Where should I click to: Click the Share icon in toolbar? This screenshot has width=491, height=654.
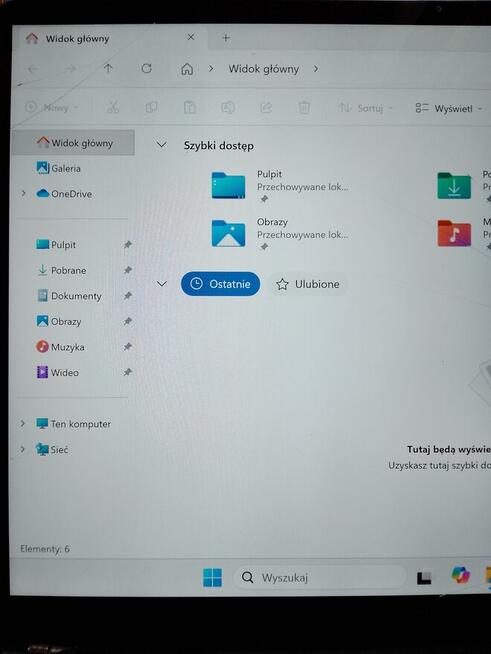[x=266, y=108]
